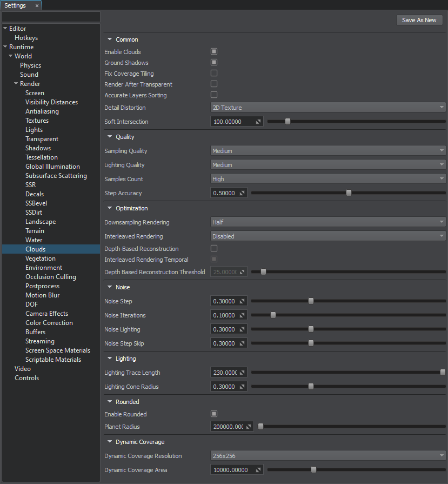Click the Noise Step Skip value drag icon
The image size is (448, 484).
[242, 343]
